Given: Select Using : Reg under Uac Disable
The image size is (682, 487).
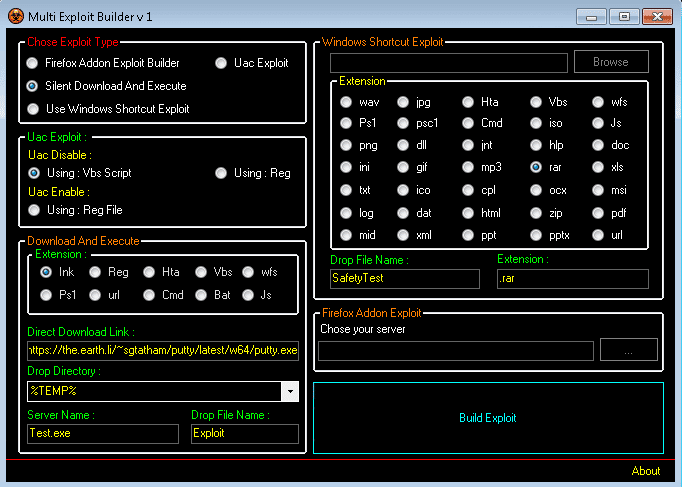Looking at the screenshot, I should click(x=222, y=173).
